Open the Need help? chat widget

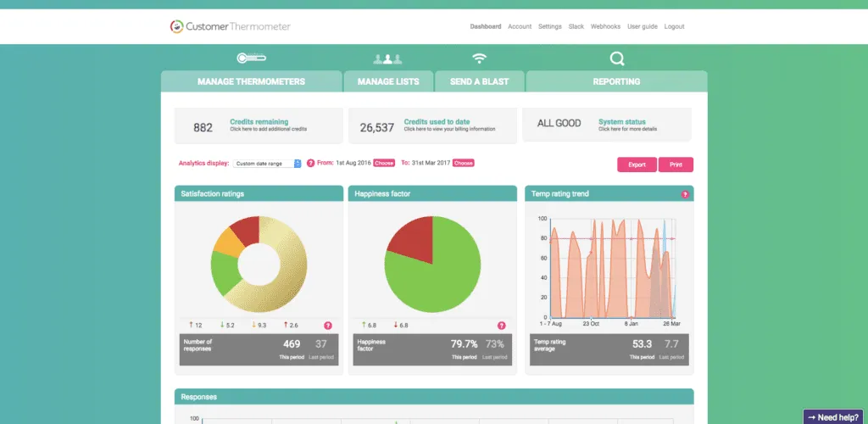pos(834,416)
